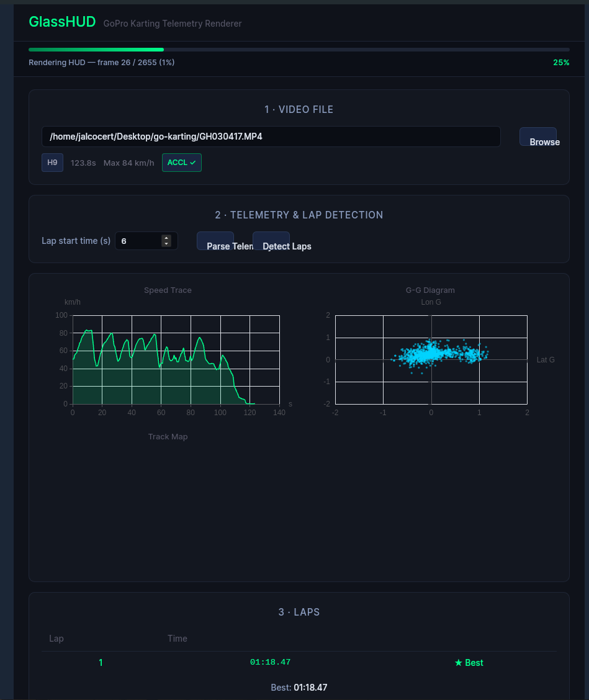
Task: Select the G-G Diagram scatter plot
Action: pyautogui.click(x=431, y=359)
